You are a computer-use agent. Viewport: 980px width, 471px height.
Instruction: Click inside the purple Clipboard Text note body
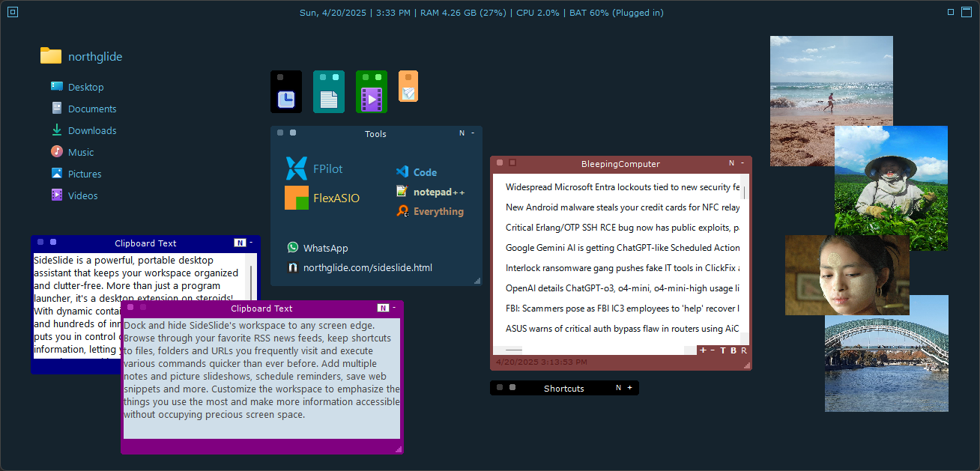pyautogui.click(x=261, y=378)
